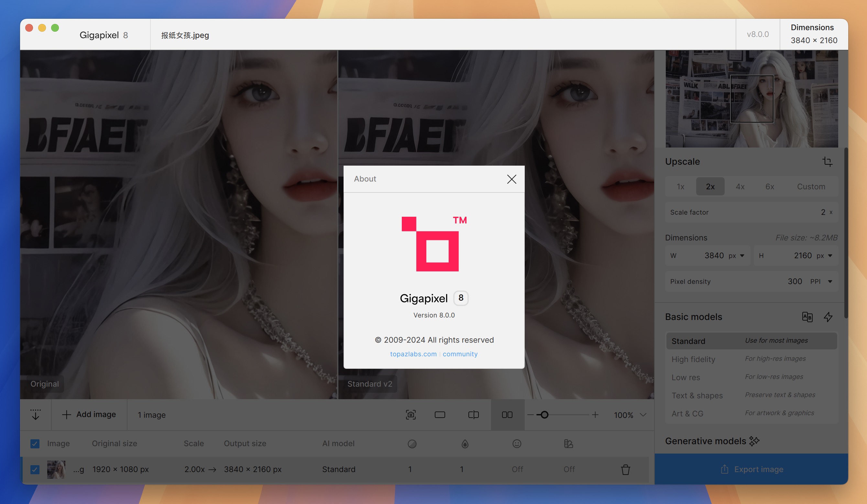Click the 报纸女孩.jpeg file name
Viewport: 867px width, 504px height.
point(185,35)
